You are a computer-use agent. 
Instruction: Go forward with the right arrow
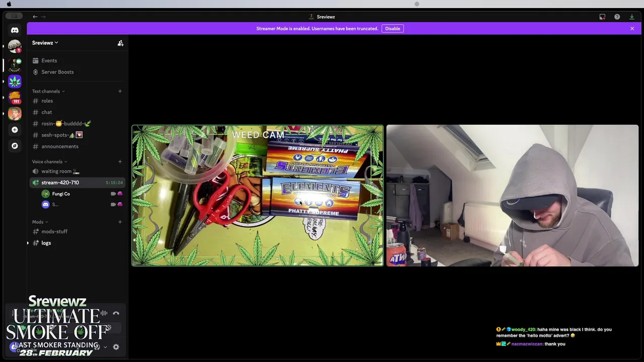tap(43, 17)
